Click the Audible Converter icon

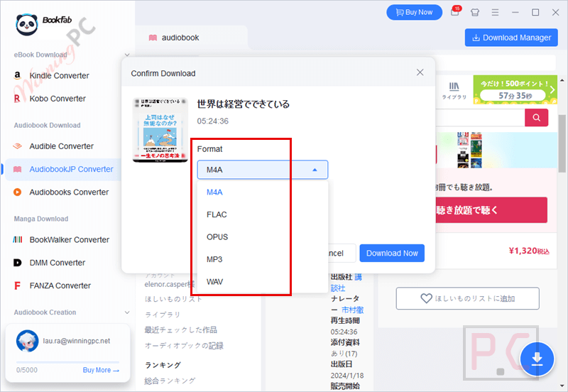point(17,146)
